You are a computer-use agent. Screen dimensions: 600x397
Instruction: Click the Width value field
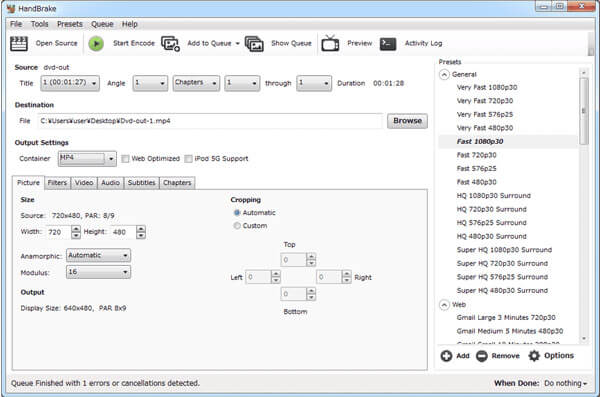click(x=59, y=232)
